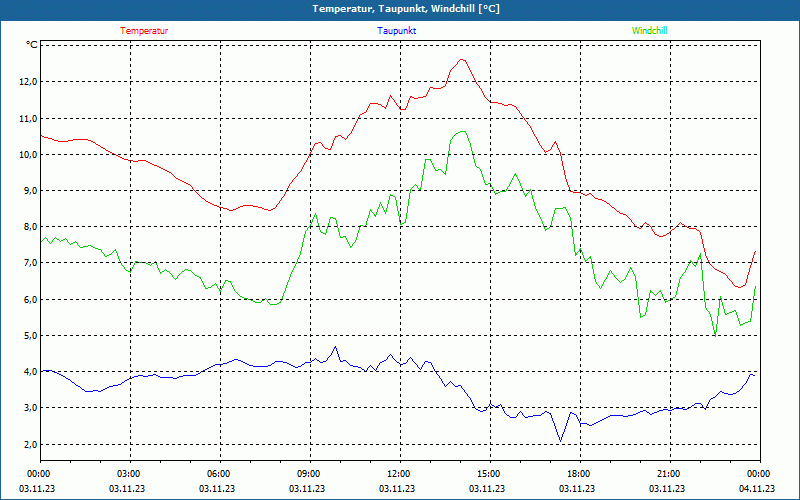Click the green windchill curve peak near 14:00
Viewport: 800px width, 500px height.
click(x=462, y=132)
